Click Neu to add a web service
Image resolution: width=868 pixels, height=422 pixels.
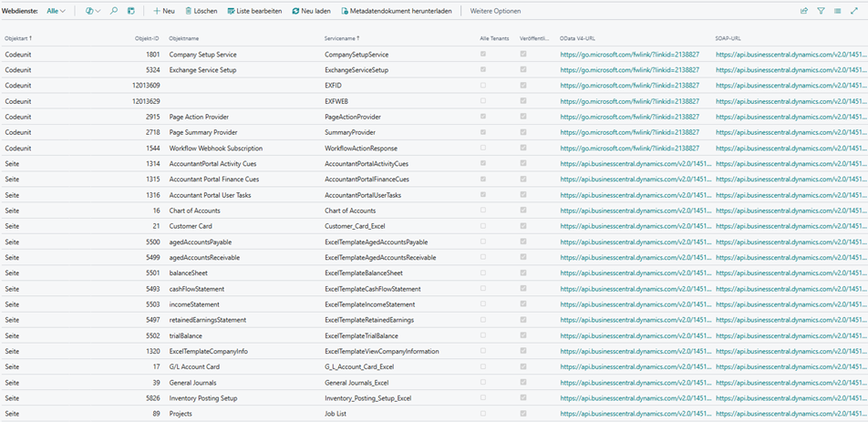pyautogui.click(x=164, y=11)
